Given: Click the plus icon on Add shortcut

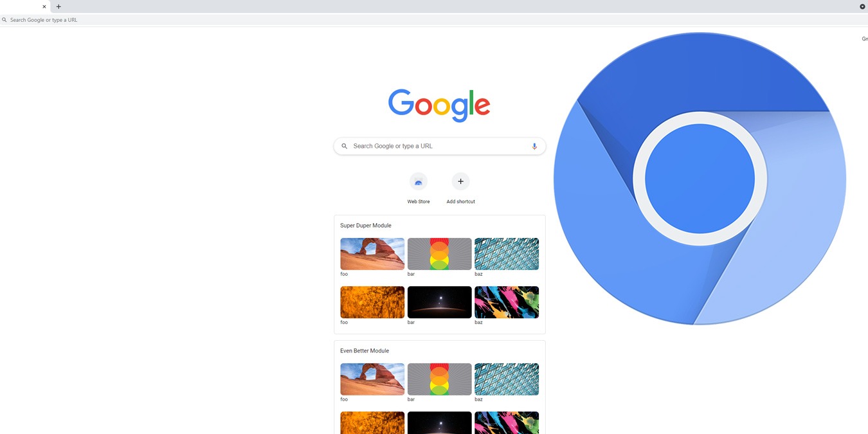Looking at the screenshot, I should pyautogui.click(x=460, y=181).
